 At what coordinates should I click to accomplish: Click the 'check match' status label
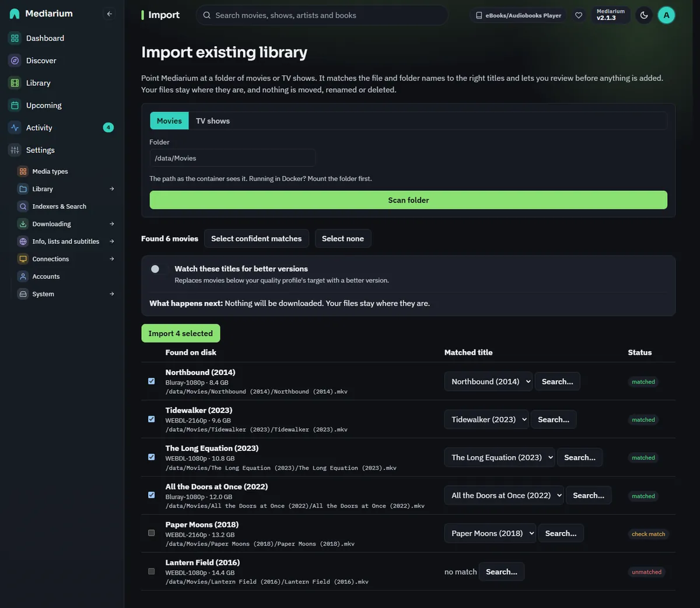[648, 534]
